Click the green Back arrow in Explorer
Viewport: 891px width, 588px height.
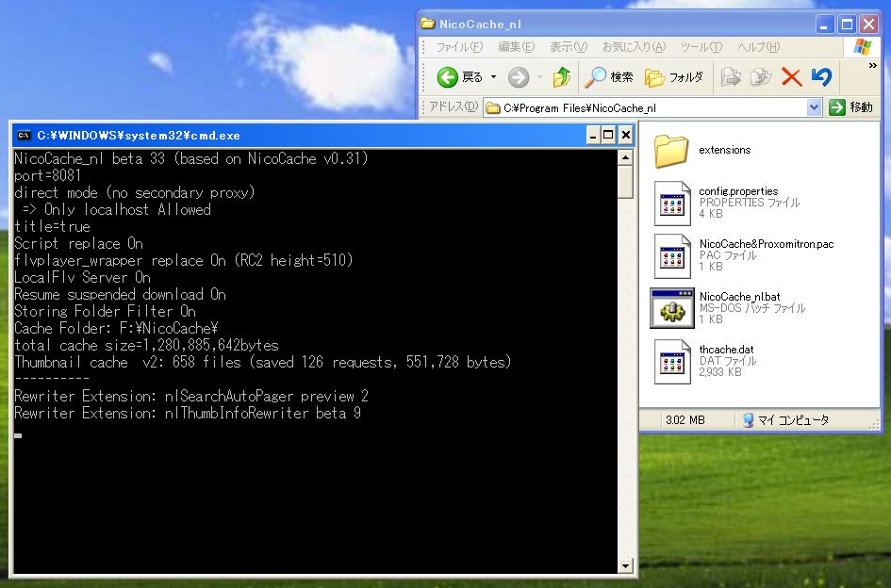(447, 76)
